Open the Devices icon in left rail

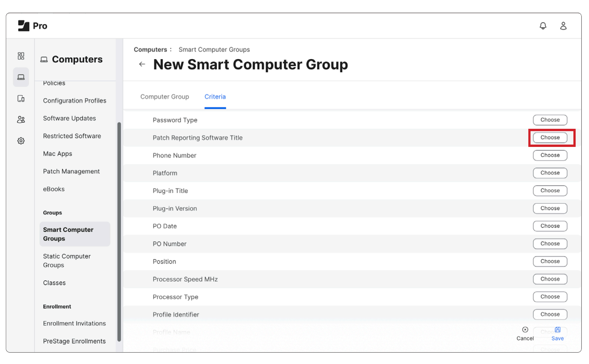tap(21, 99)
